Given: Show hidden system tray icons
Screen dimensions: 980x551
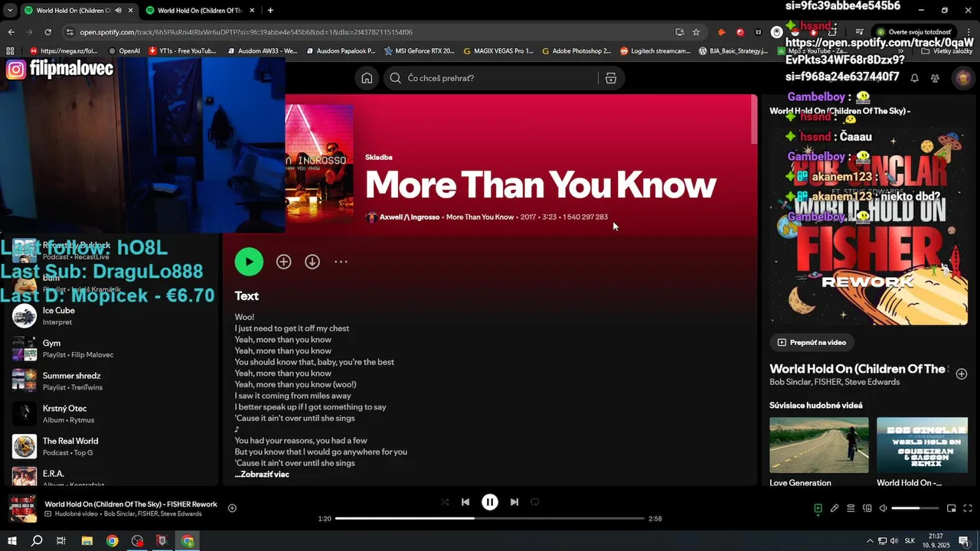Looking at the screenshot, I should pos(870,541).
